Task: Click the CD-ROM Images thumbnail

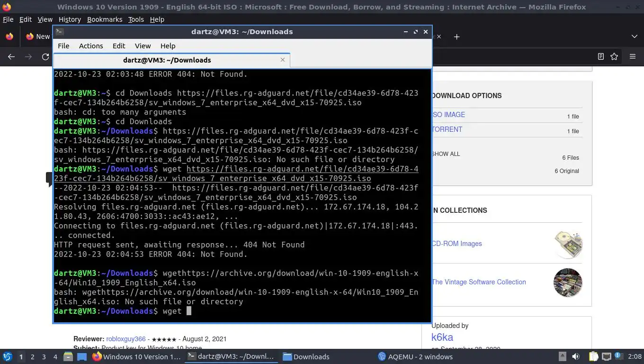Action: click(568, 244)
